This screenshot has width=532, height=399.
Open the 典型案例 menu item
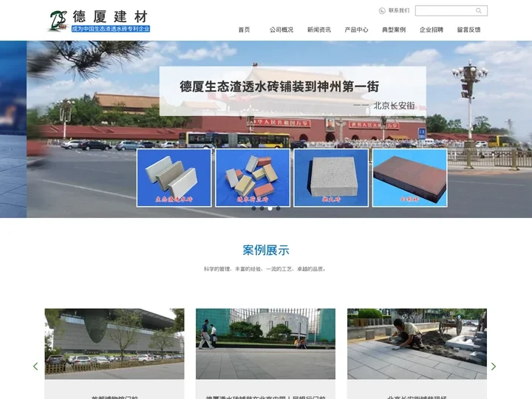pyautogui.click(x=394, y=30)
